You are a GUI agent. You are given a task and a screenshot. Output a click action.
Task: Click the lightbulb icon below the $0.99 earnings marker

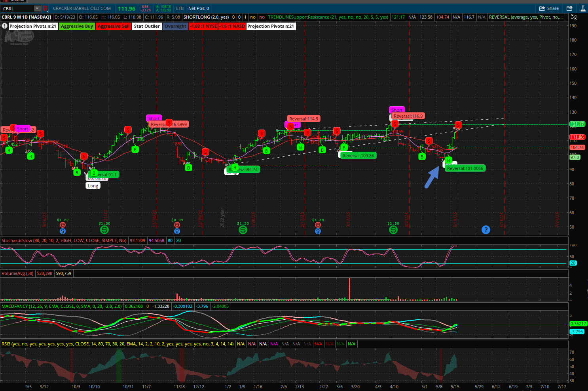click(177, 231)
